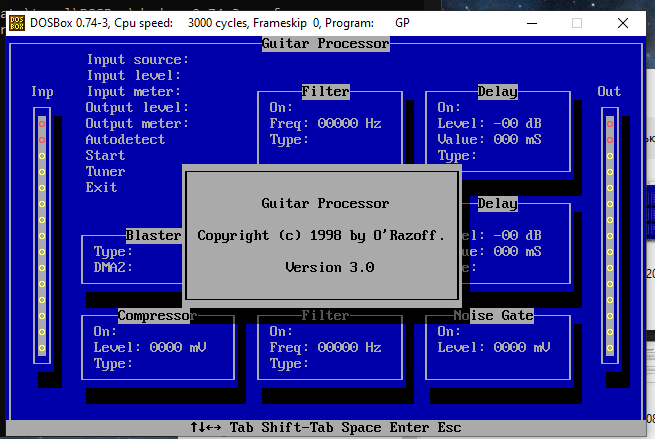Click the Noise Gate panel title

(493, 316)
